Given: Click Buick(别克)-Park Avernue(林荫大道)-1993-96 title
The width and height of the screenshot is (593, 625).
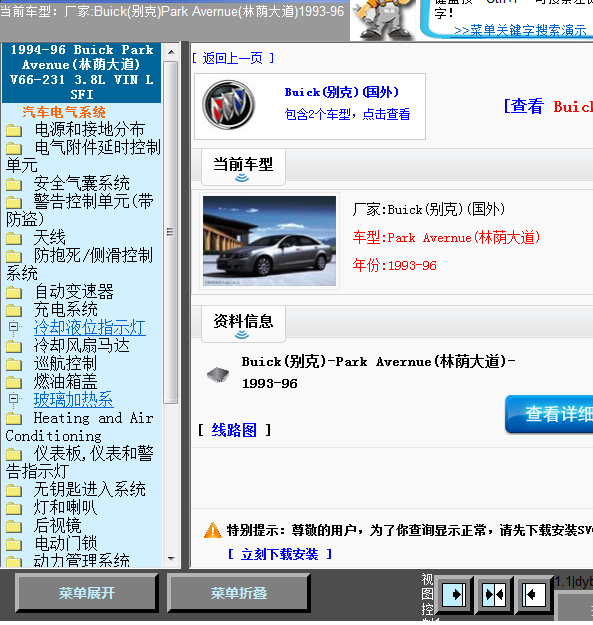Looking at the screenshot, I should coord(378,372).
